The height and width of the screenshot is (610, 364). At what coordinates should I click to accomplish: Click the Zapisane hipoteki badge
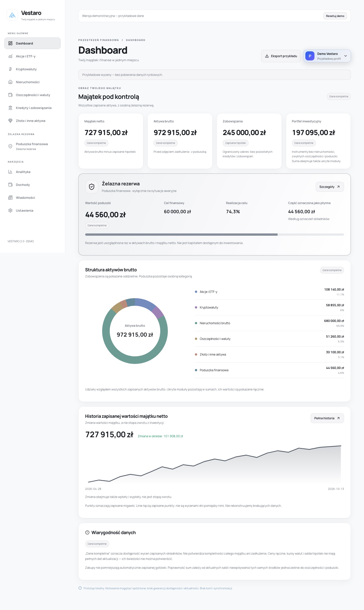coord(236,143)
